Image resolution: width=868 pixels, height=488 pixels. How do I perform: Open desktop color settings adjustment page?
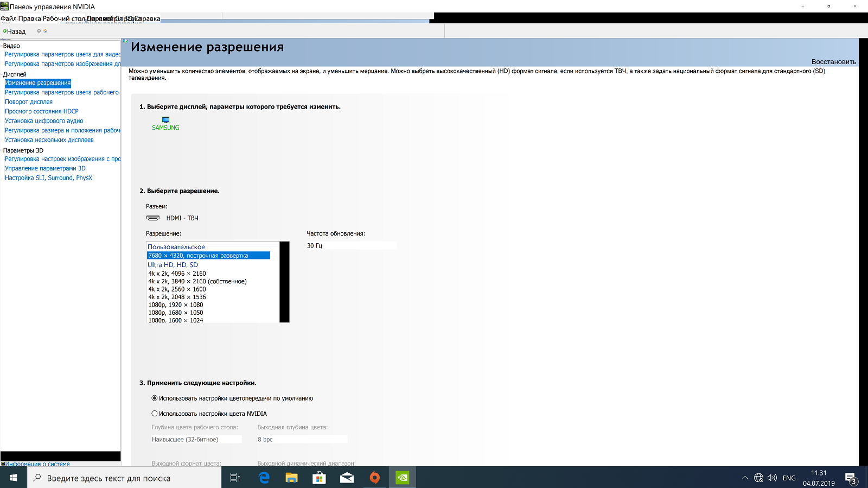62,92
